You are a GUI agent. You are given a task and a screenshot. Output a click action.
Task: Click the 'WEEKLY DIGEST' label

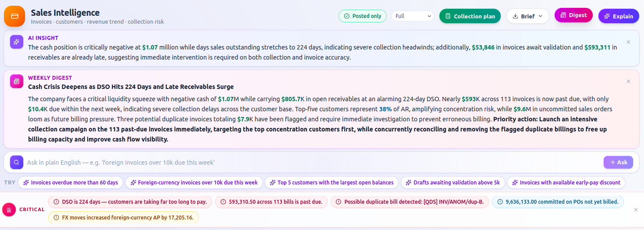click(50, 78)
